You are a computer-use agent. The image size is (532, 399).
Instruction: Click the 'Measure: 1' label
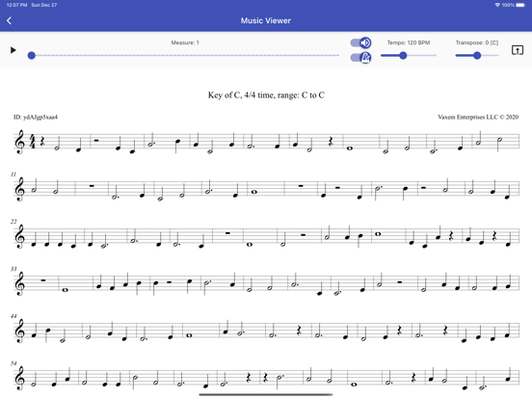click(185, 42)
